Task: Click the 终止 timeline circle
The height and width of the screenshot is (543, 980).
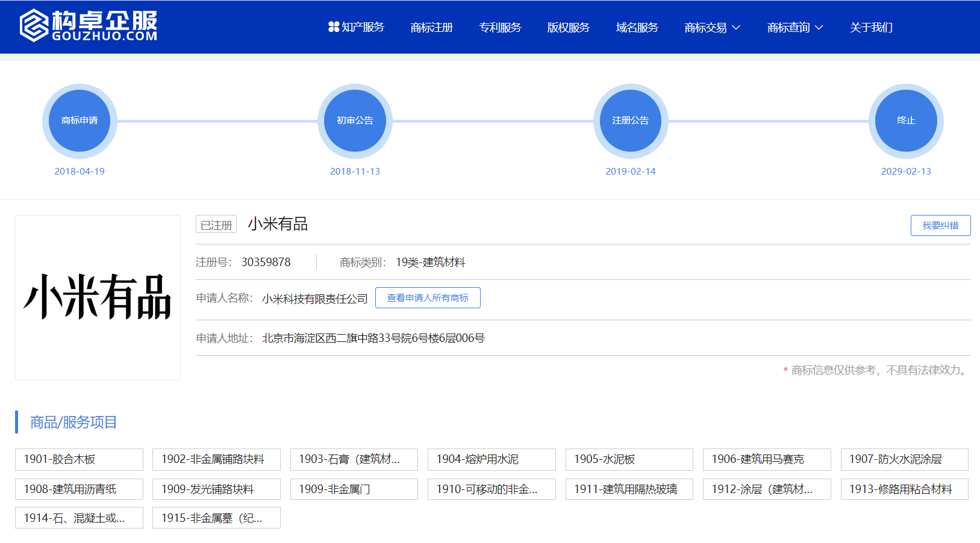Action: (x=906, y=121)
